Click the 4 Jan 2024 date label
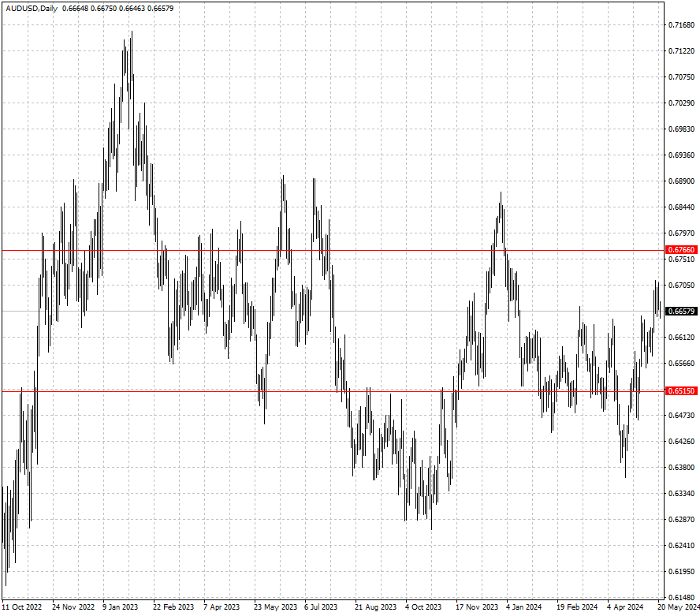Screen dimensions: 700x616 pyautogui.click(x=523, y=607)
